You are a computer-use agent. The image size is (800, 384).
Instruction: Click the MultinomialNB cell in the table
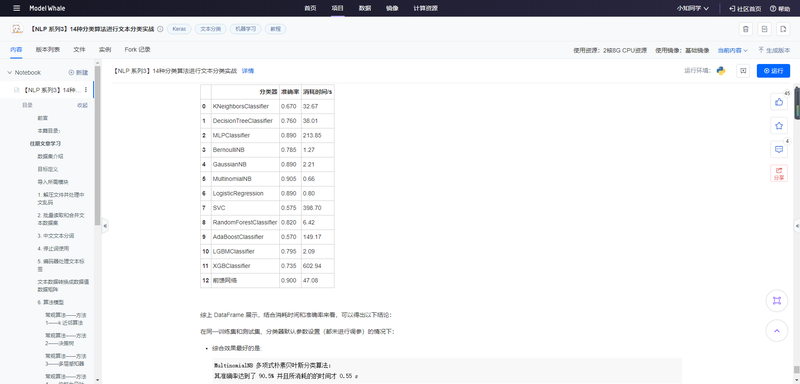[245, 179]
